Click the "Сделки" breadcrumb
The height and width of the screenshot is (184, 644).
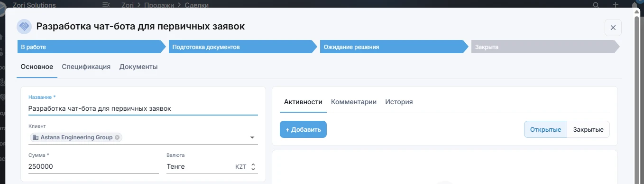(197, 5)
